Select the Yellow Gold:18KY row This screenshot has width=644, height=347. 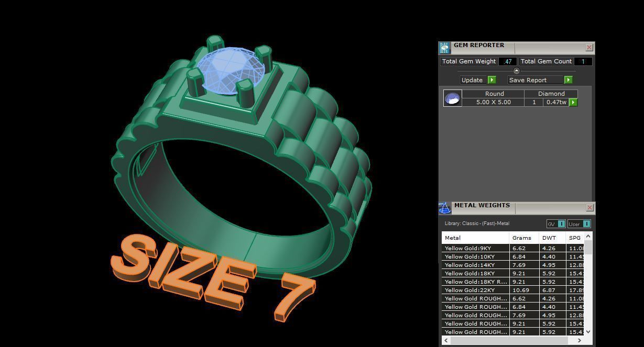tap(513, 273)
